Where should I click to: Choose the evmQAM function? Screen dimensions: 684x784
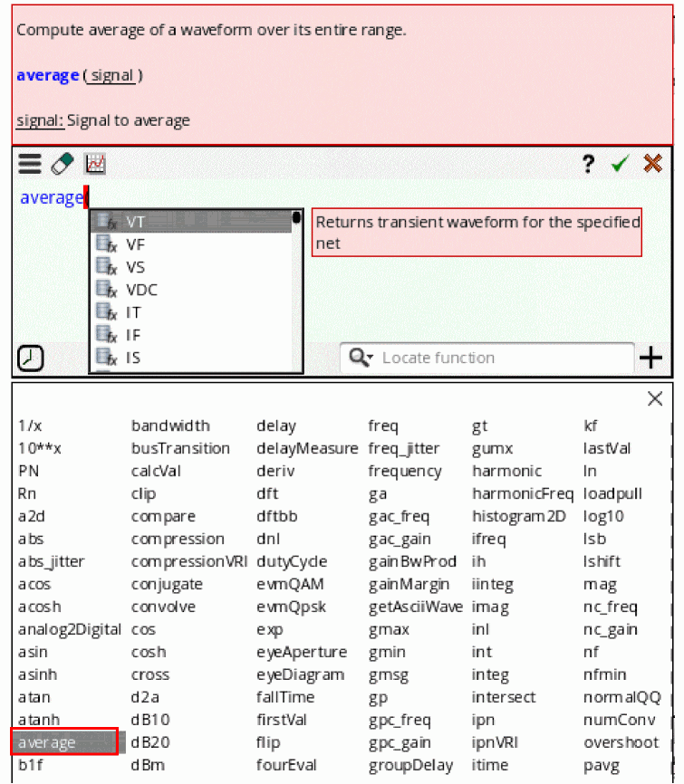[x=290, y=584]
